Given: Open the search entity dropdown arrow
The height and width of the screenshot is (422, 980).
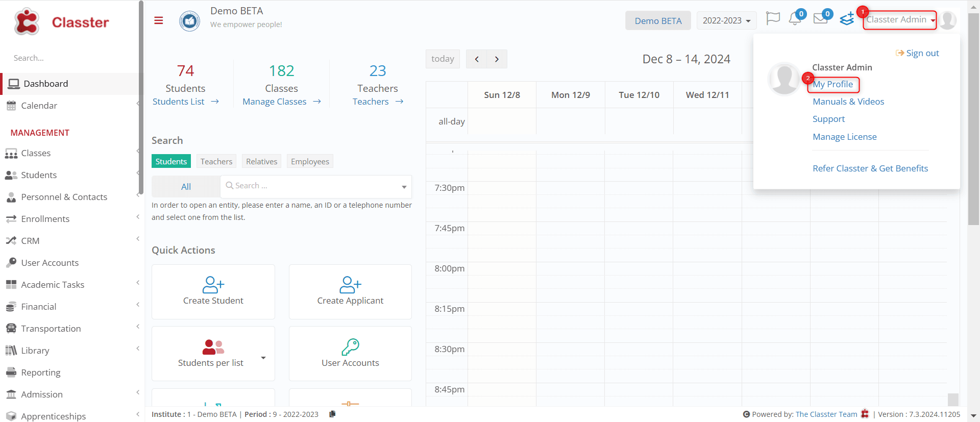Looking at the screenshot, I should click(404, 187).
